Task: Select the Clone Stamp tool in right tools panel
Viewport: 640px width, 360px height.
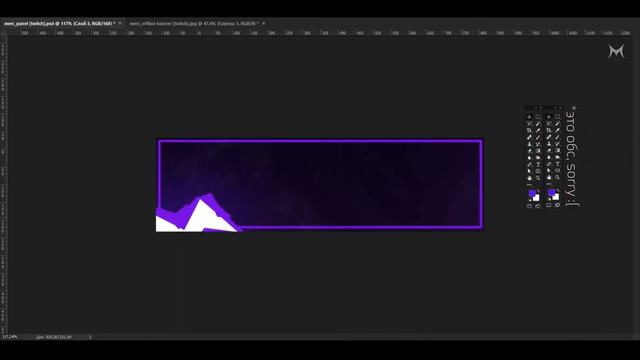Action: 549,144
